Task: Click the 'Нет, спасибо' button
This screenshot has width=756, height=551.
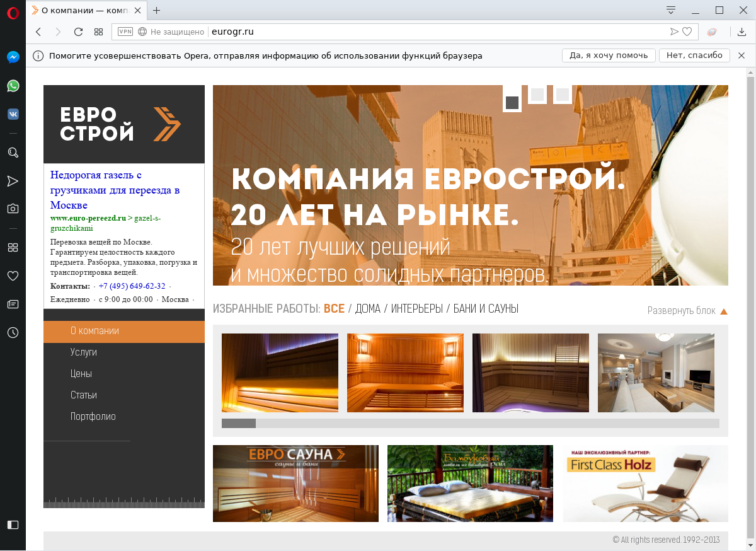Action: coord(694,55)
